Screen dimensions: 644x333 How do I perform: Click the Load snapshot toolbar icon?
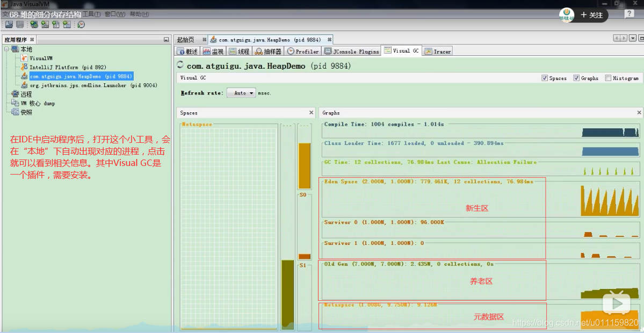(9, 24)
